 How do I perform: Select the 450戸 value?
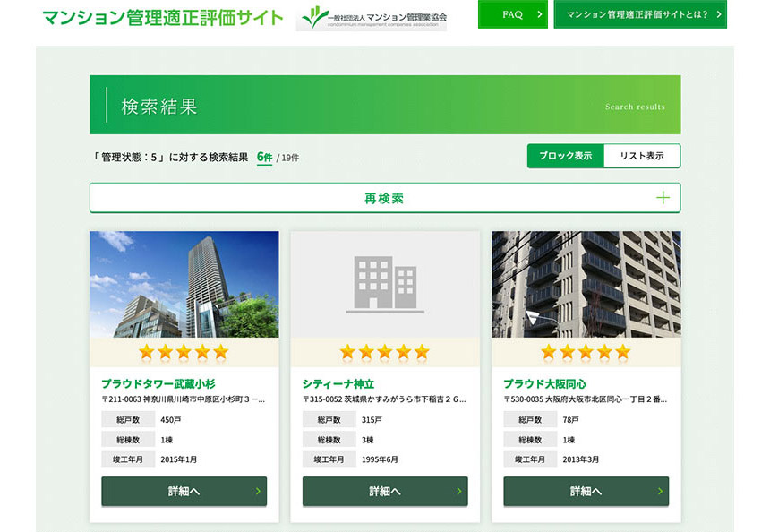click(x=170, y=420)
